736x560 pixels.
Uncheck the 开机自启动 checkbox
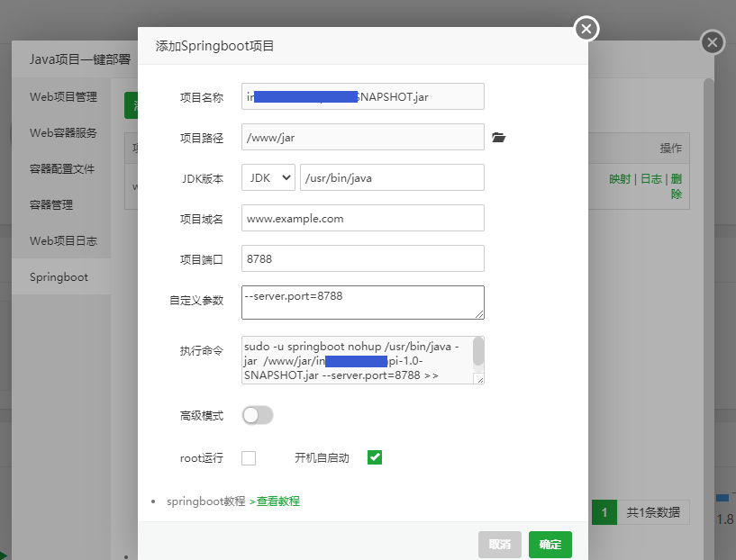(375, 457)
